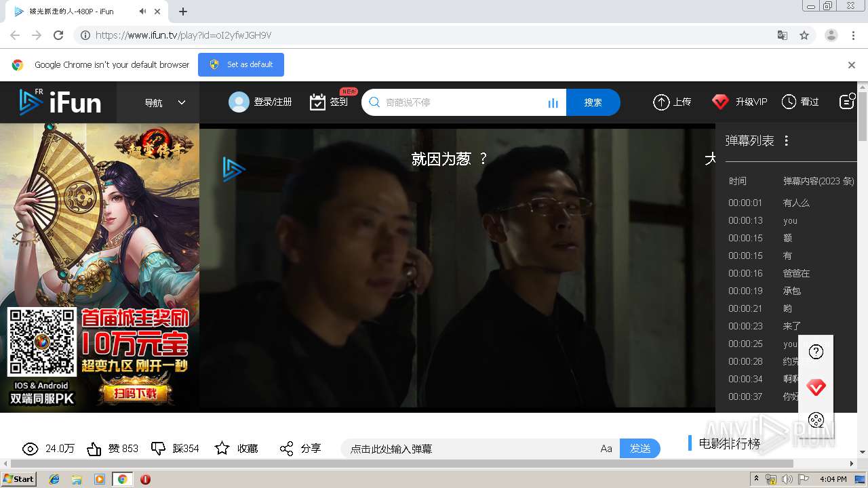
Task: Click the user avatar icon
Action: coord(239,102)
